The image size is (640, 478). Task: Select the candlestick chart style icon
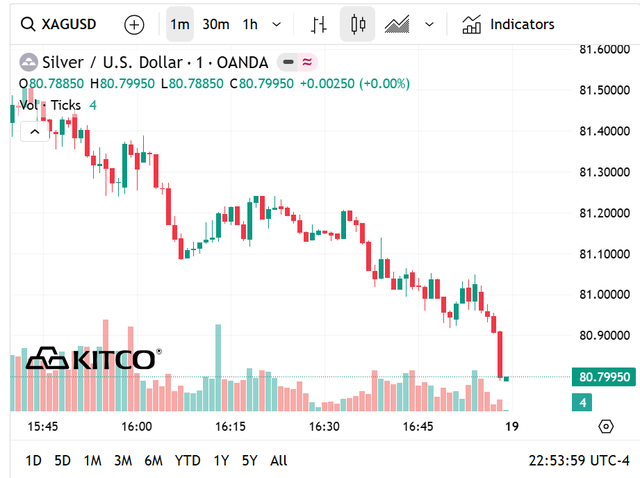359,24
